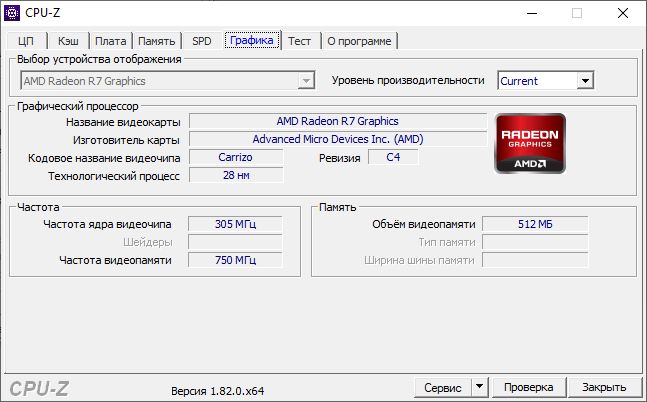Click the Radeon Graphics AMD logo
The image size is (647, 402).
click(530, 143)
